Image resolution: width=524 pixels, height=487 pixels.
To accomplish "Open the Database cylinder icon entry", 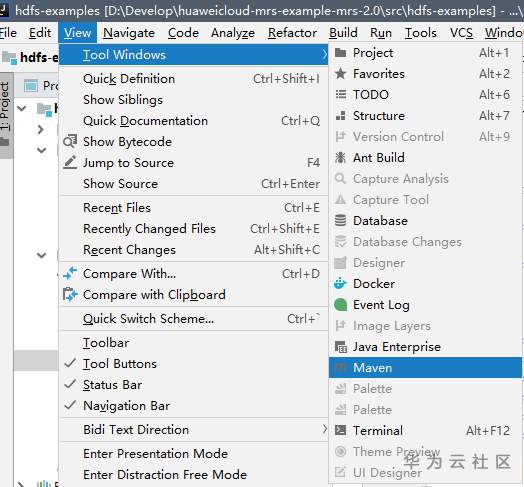I will tap(340, 221).
